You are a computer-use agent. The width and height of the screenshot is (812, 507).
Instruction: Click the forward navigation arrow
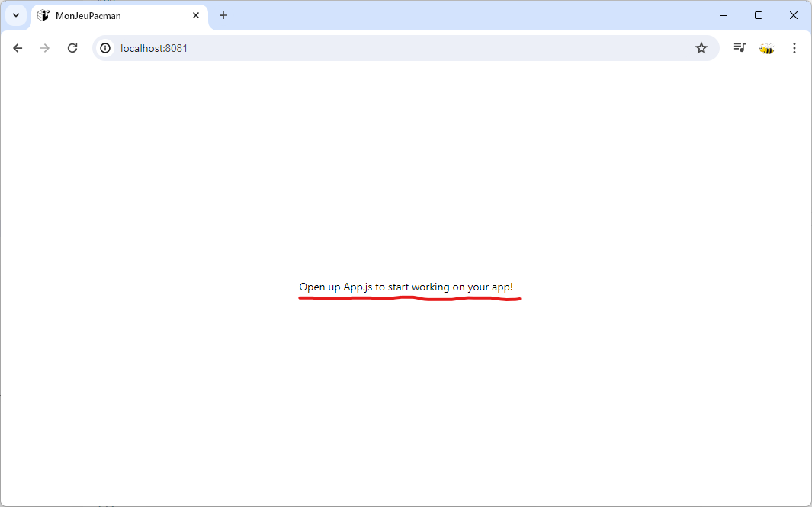pyautogui.click(x=45, y=48)
